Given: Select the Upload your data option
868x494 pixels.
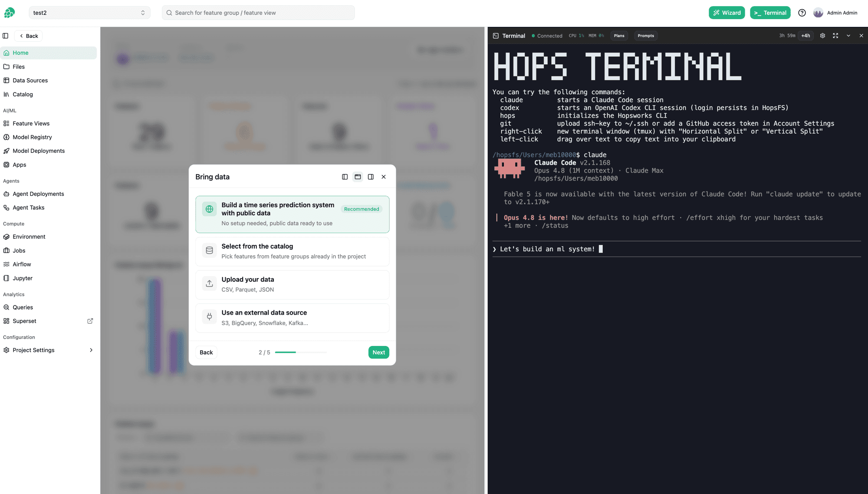Looking at the screenshot, I should point(292,285).
